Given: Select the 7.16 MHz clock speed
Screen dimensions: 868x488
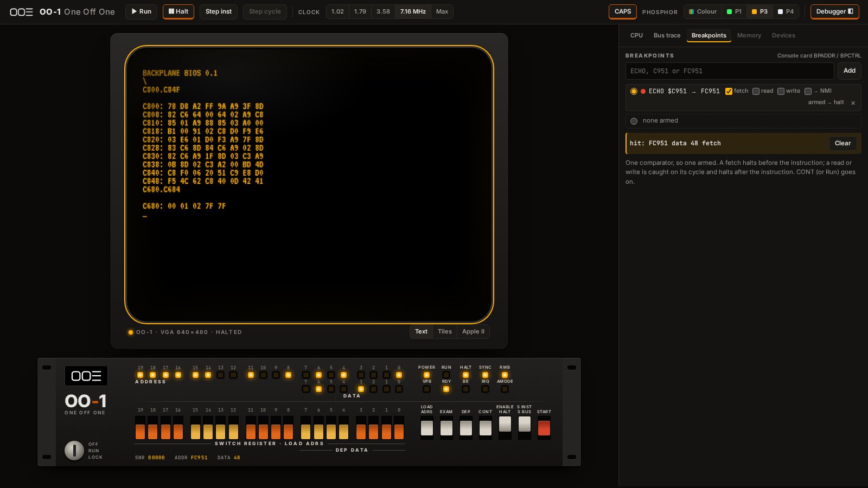Looking at the screenshot, I should [x=413, y=11].
